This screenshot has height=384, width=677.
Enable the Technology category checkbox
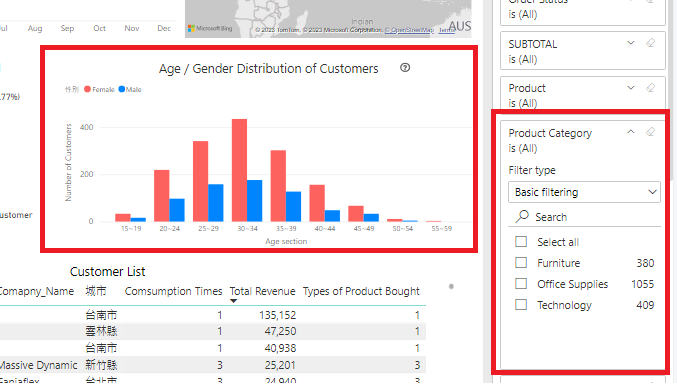(521, 305)
